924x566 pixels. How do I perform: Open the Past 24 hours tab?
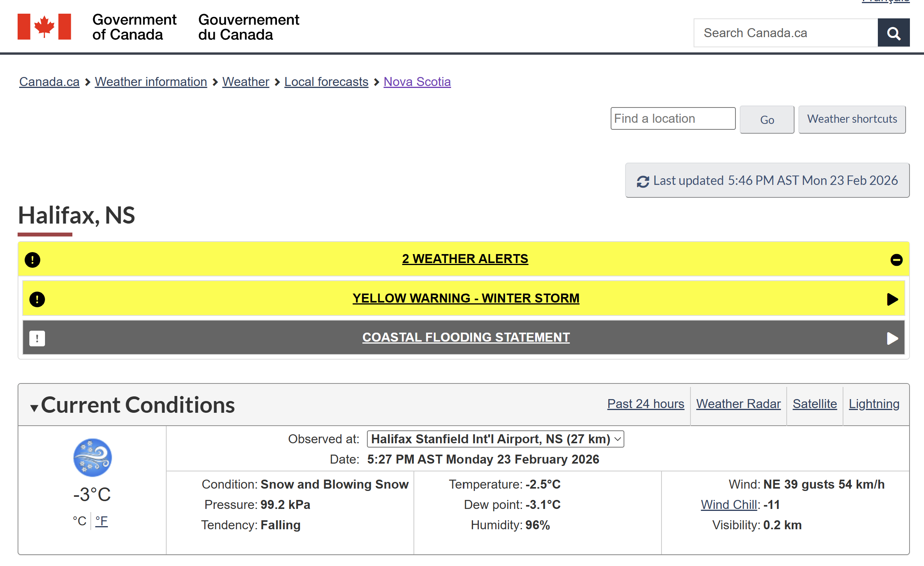[x=645, y=404]
